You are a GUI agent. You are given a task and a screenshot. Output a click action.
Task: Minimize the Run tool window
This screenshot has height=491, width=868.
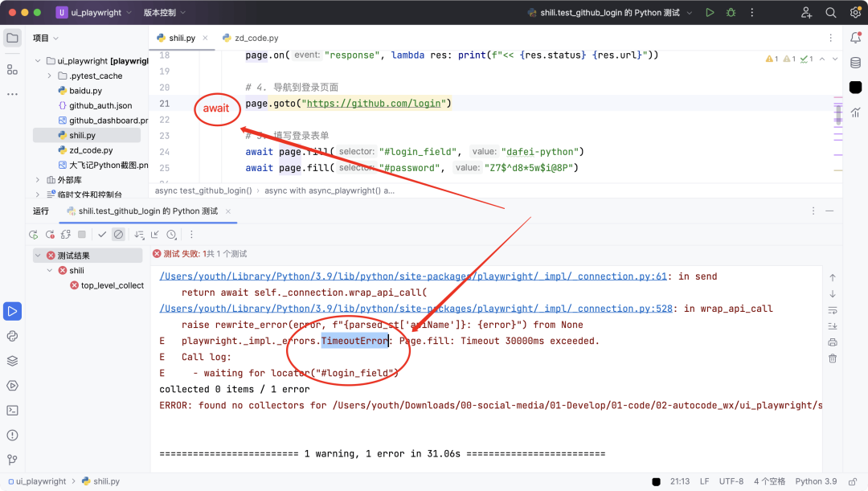pos(829,211)
